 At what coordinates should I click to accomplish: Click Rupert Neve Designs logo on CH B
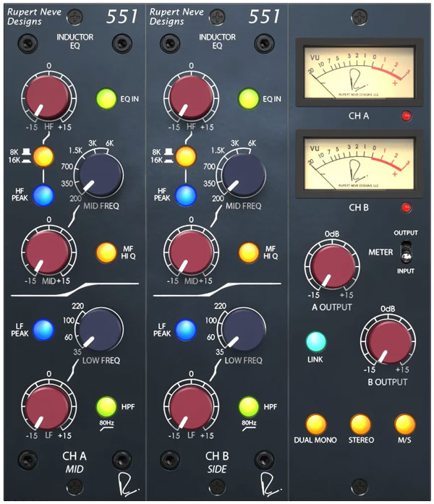176,17
